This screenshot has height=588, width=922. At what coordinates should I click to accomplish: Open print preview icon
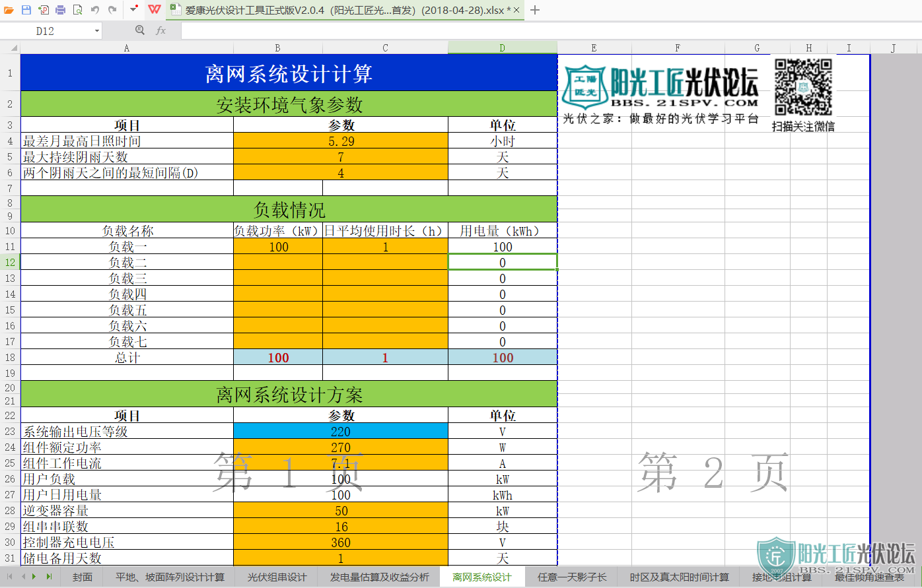pos(78,10)
